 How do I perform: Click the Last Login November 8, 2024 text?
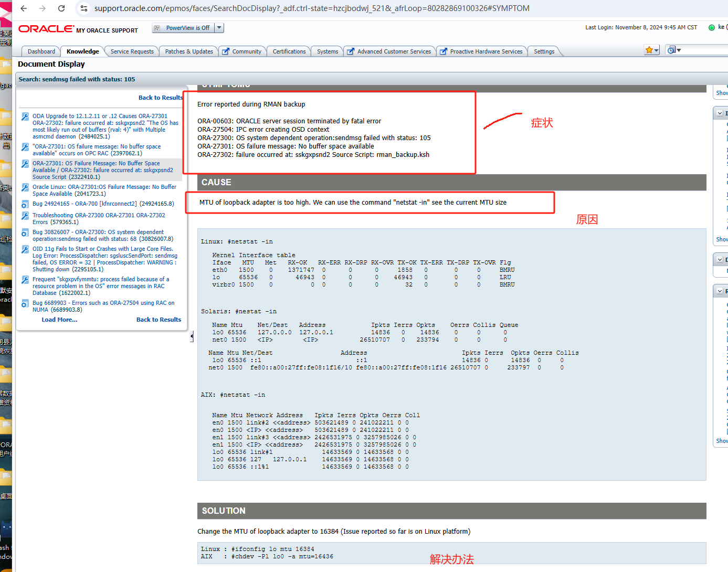[641, 27]
